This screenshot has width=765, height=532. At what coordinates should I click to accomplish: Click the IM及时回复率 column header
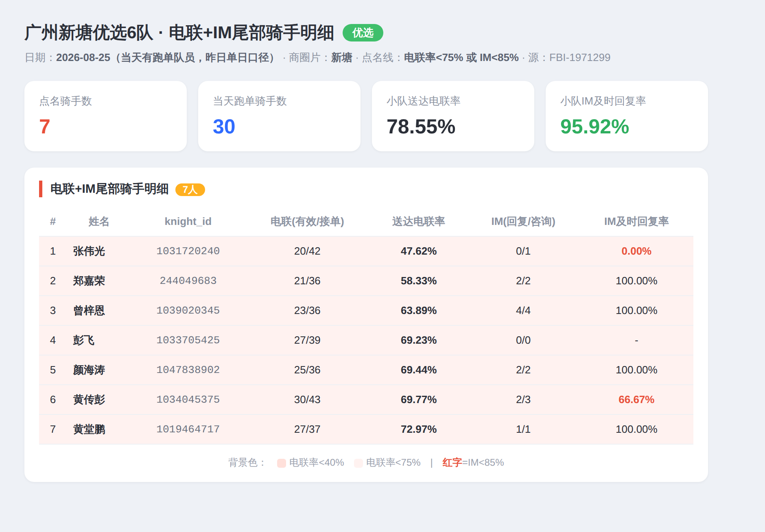[636, 221]
